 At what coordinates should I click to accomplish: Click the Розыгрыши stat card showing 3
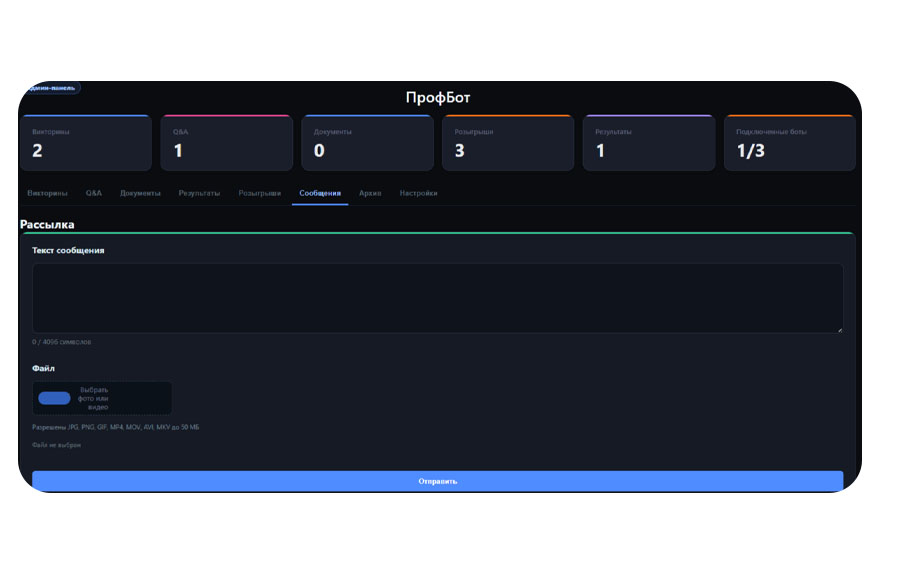click(508, 143)
